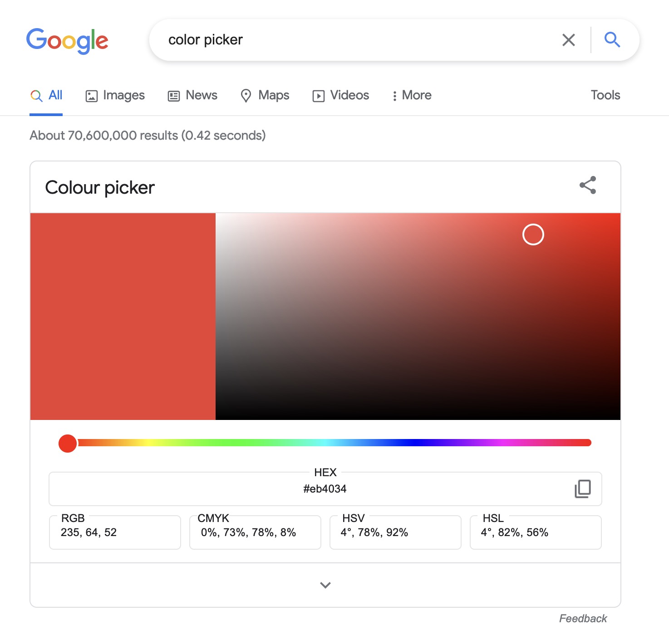The width and height of the screenshot is (669, 644).
Task: Copy the HEX value using the copy icon
Action: click(583, 489)
